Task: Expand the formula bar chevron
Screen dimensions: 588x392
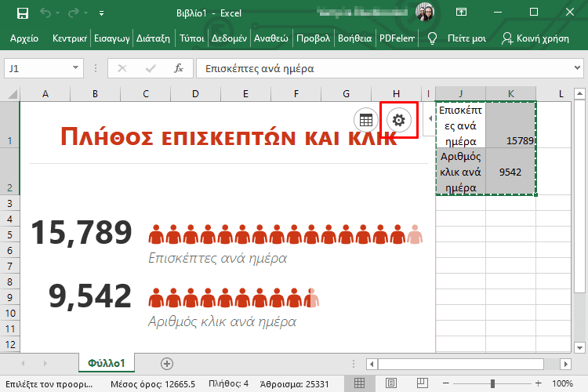Action: click(577, 68)
